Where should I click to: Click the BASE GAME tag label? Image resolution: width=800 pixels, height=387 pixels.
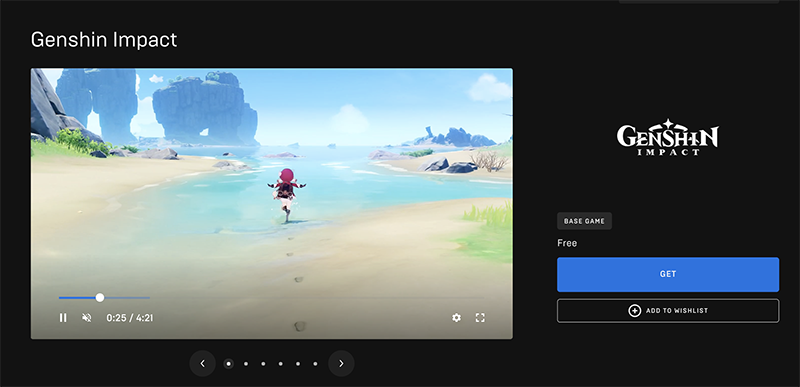click(584, 221)
